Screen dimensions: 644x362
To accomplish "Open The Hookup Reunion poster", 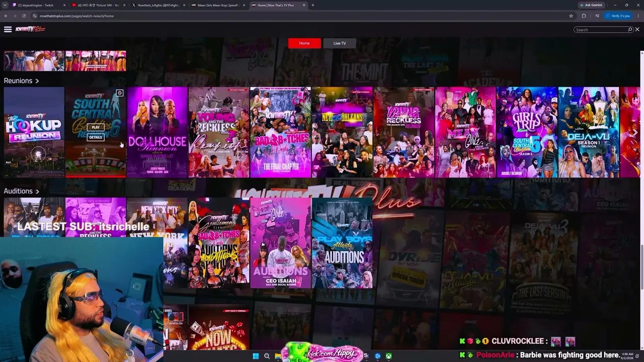I will coord(34,132).
